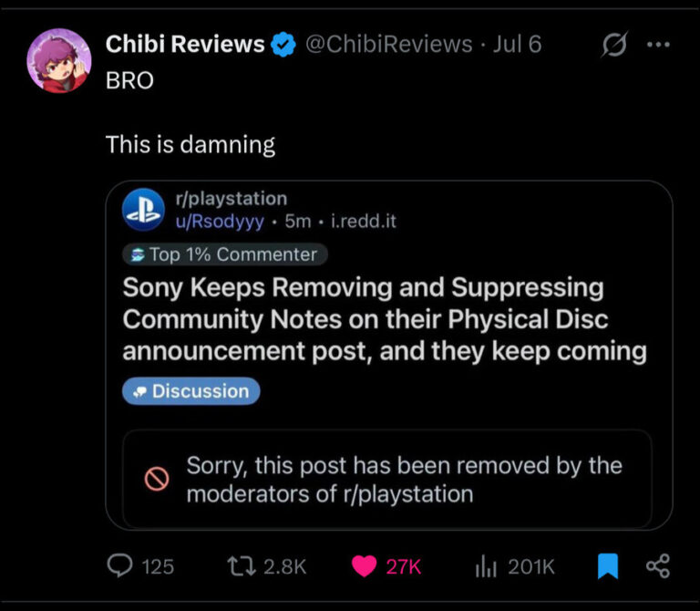This screenshot has height=611, width=700.
Task: Open the reply comment icon
Action: pyautogui.click(x=119, y=565)
